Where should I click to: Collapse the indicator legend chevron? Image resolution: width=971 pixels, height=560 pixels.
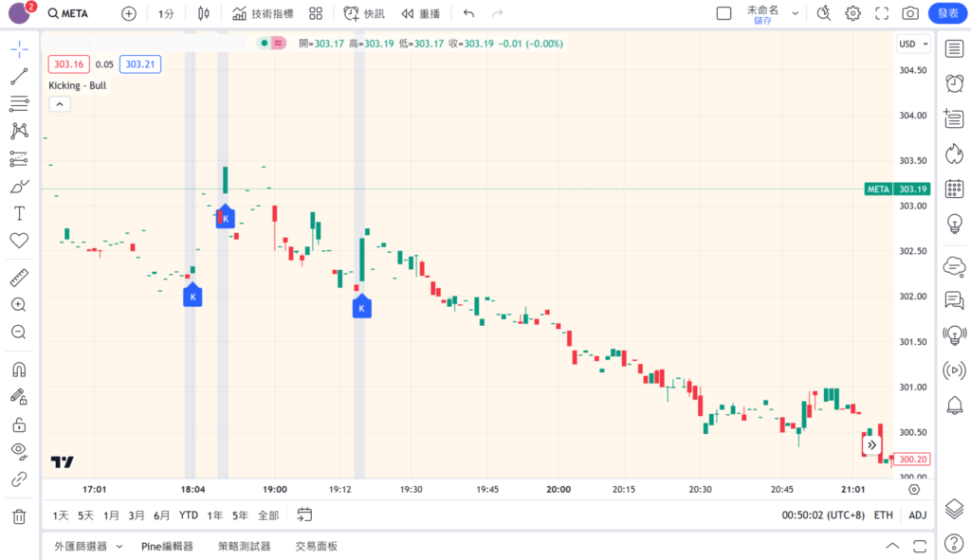pyautogui.click(x=59, y=104)
